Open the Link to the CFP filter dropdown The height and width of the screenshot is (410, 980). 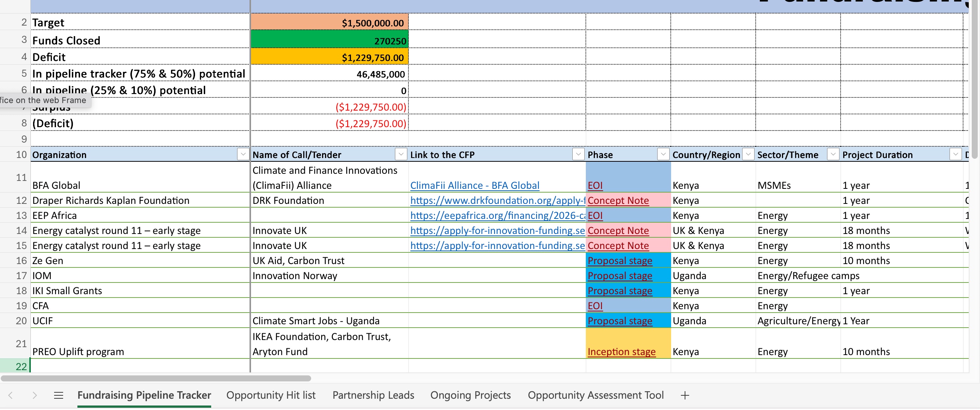(x=578, y=154)
